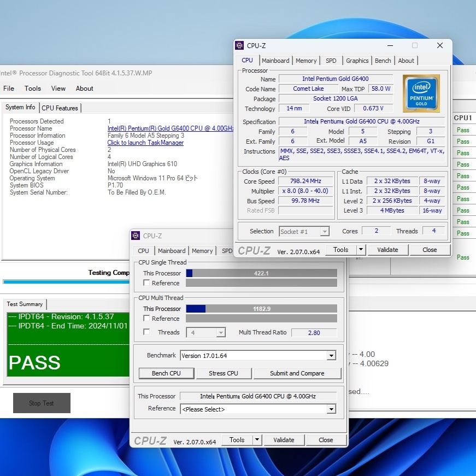This screenshot has width=476, height=476.
Task: Close the CPU-Z main window with X
Action: tap(439, 46)
